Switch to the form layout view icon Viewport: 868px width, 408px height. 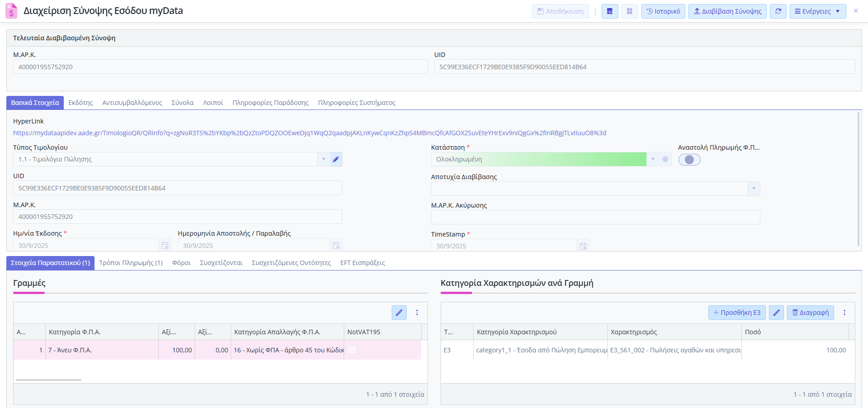tap(610, 11)
